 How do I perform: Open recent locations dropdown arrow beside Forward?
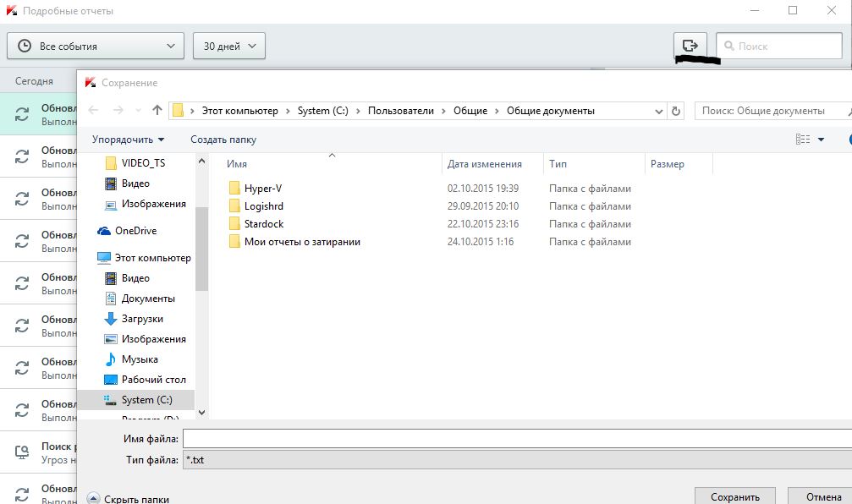click(138, 111)
